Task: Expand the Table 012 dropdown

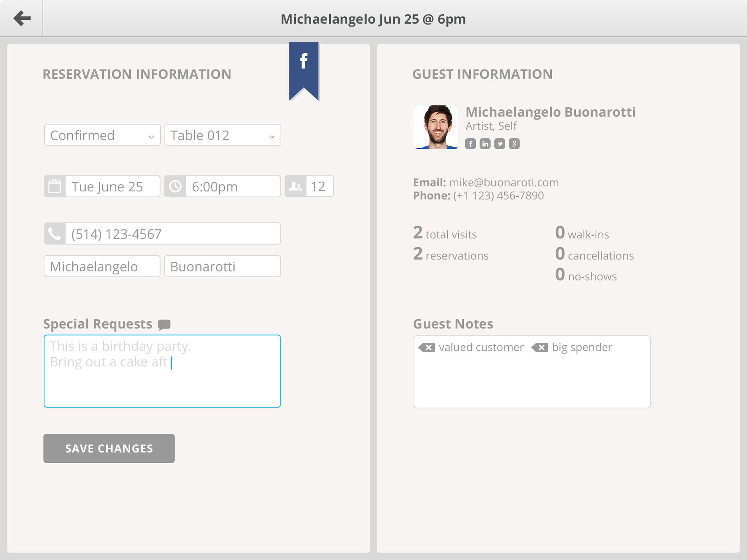Action: tap(223, 135)
